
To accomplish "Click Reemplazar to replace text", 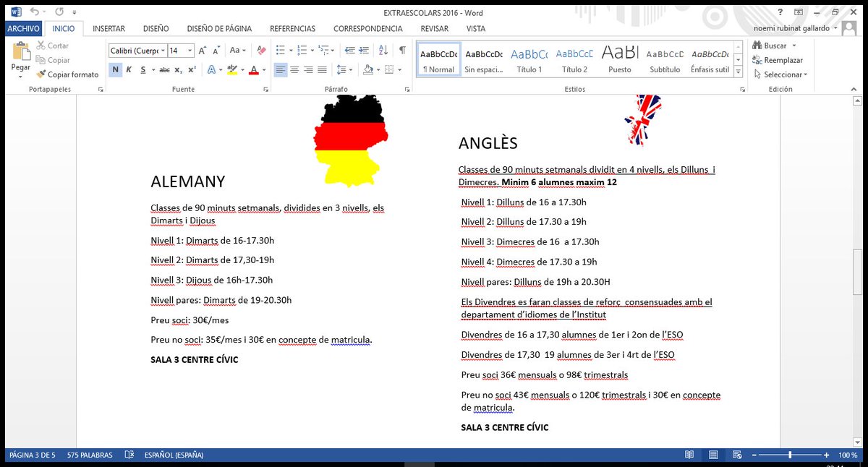I will click(778, 60).
